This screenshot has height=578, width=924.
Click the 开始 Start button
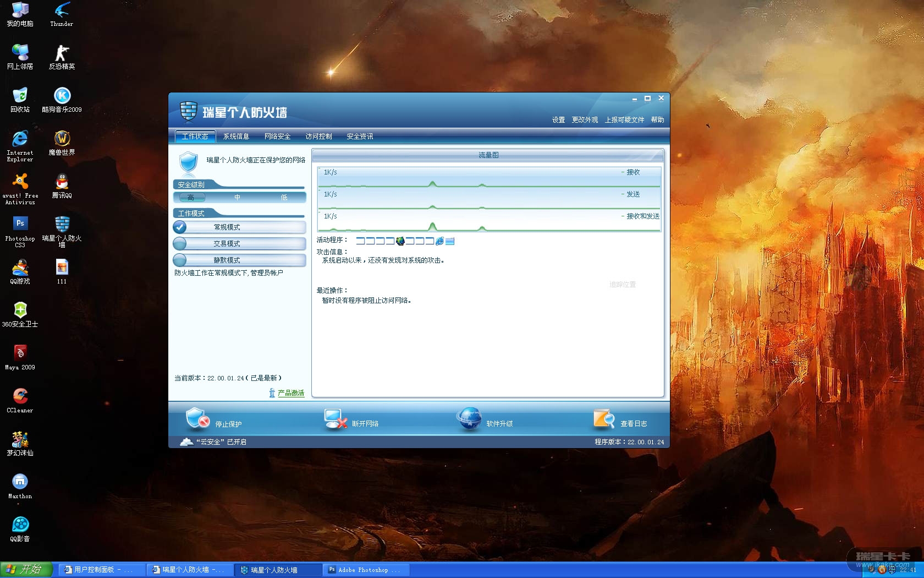pyautogui.click(x=26, y=570)
